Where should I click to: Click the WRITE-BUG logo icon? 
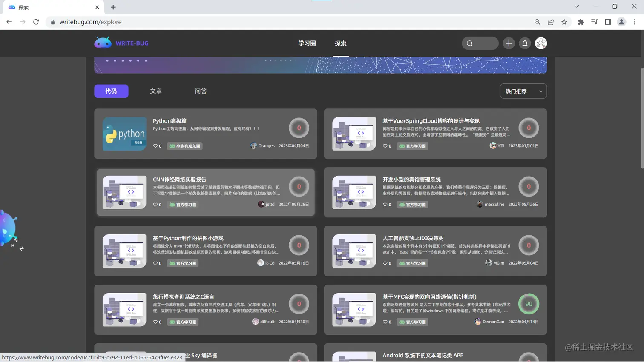click(x=102, y=43)
